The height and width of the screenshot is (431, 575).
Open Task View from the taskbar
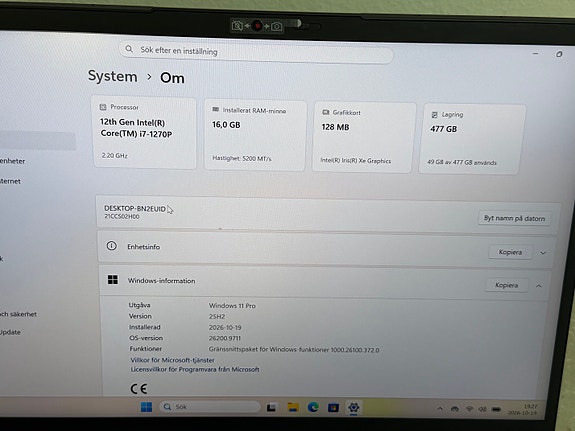tap(271, 408)
